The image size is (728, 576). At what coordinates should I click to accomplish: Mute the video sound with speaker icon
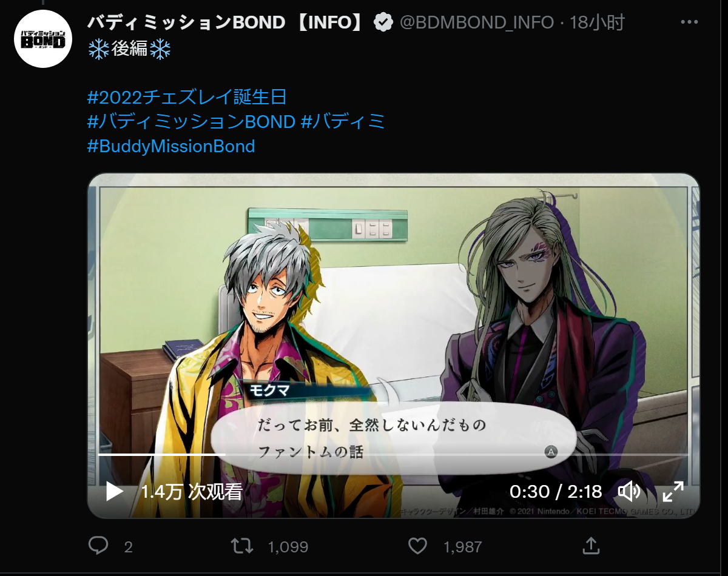point(629,491)
